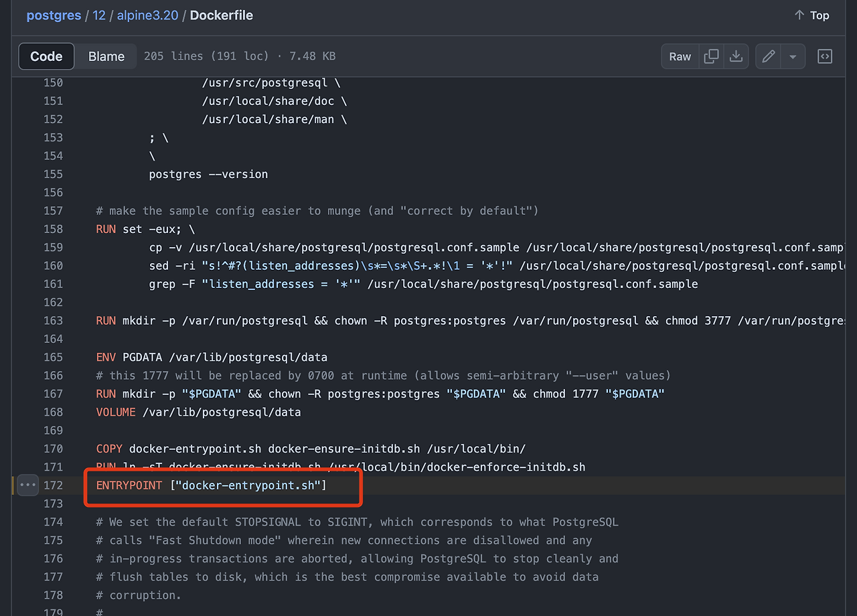Open file editing with the pencil icon

tap(768, 56)
